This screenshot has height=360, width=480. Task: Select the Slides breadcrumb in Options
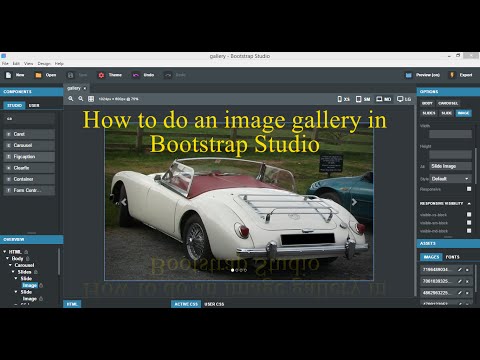click(x=429, y=113)
